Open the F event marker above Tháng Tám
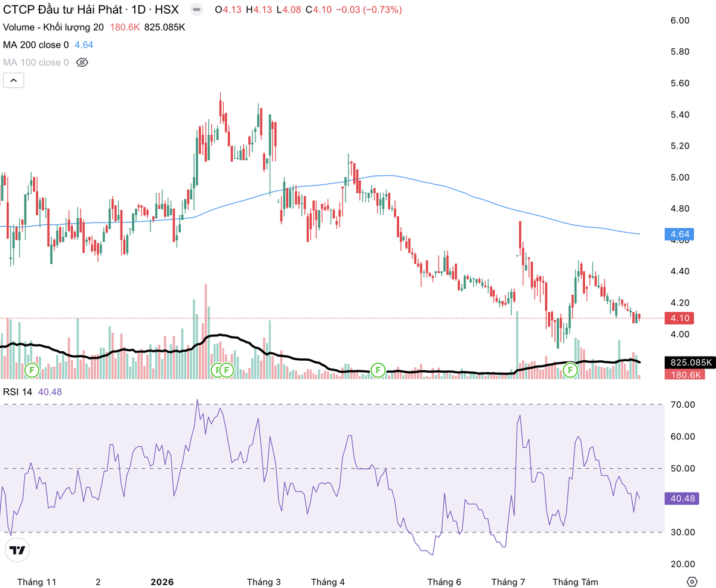The width and height of the screenshot is (716, 588). point(570,370)
